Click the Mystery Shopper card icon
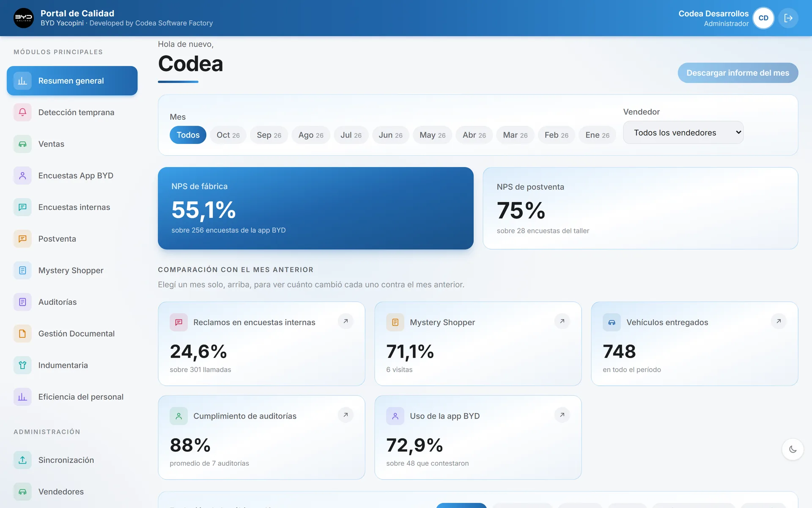This screenshot has width=812, height=508. tap(395, 323)
